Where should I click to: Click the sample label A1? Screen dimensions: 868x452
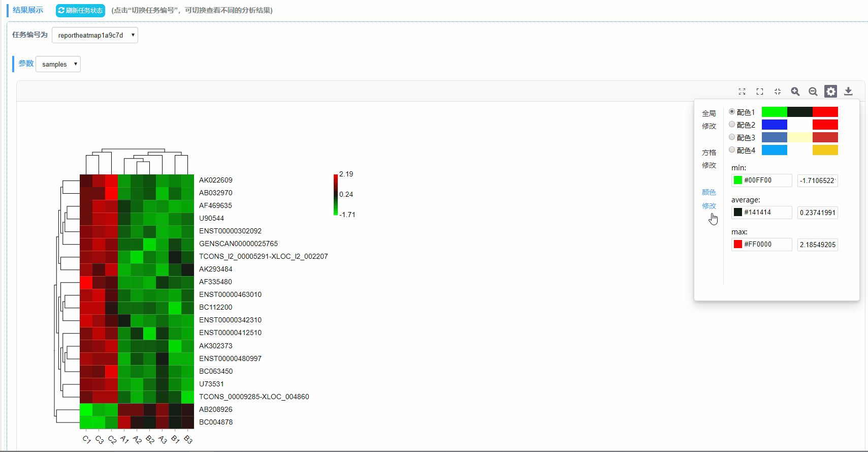124,439
